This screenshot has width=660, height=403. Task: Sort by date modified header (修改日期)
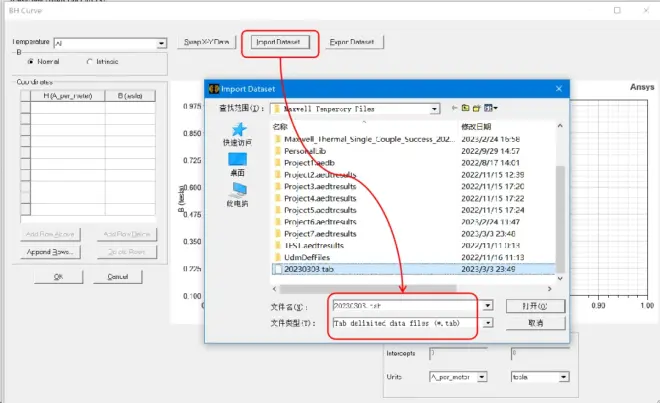[x=476, y=126]
